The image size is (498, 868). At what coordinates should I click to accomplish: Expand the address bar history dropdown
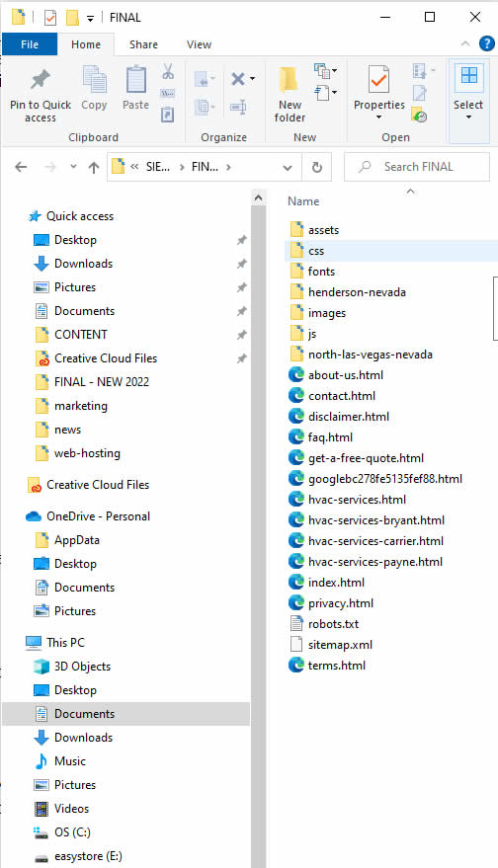(288, 167)
